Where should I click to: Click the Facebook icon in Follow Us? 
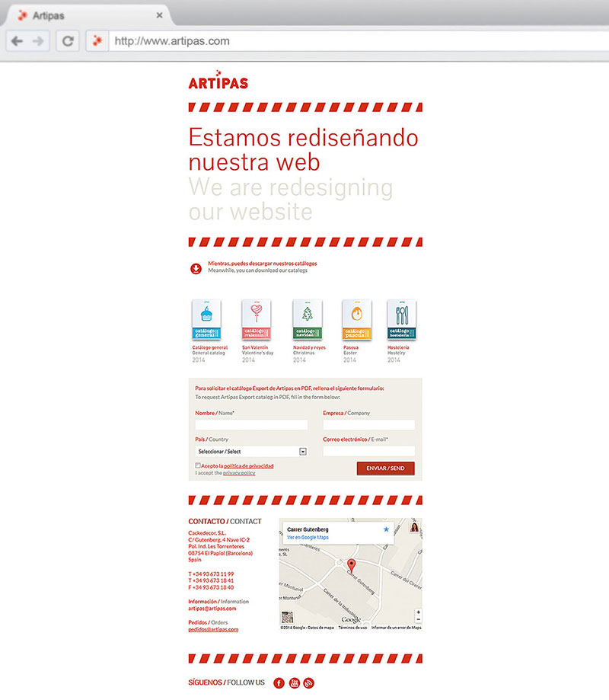279,683
